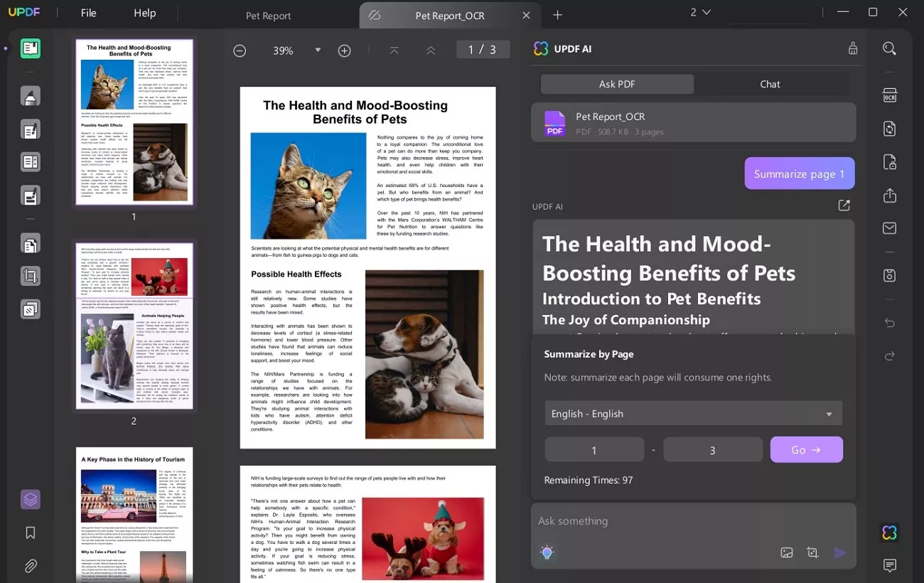
Task: Click the end page field showing 3
Action: point(713,449)
